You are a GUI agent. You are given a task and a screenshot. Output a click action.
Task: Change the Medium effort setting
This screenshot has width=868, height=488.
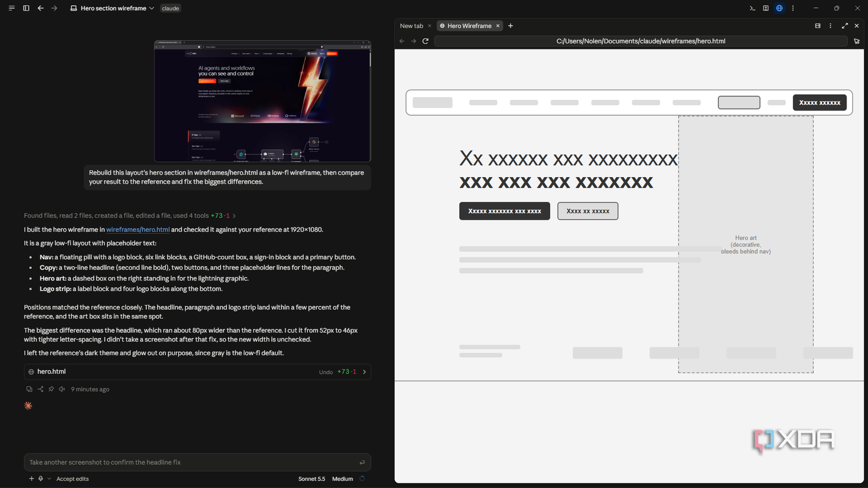pos(342,479)
